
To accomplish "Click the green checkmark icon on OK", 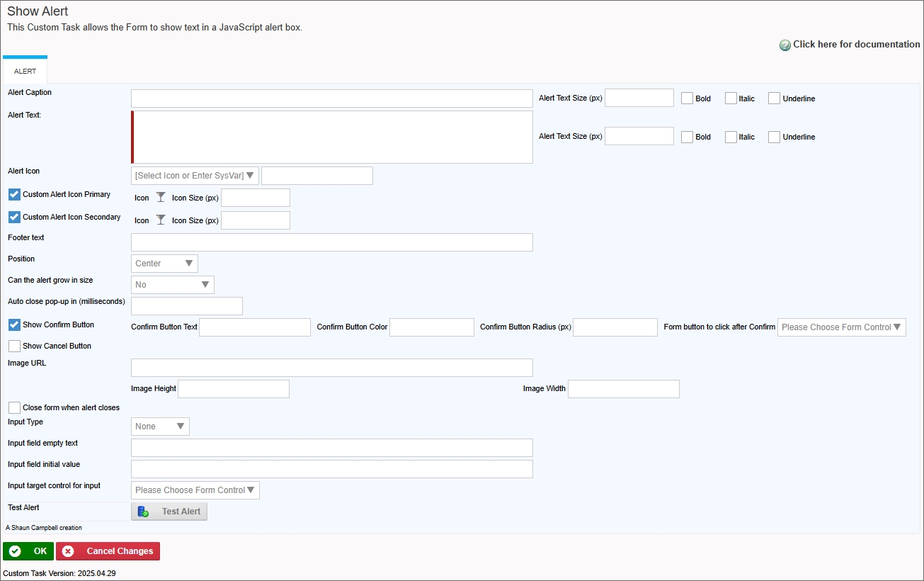I will point(15,551).
